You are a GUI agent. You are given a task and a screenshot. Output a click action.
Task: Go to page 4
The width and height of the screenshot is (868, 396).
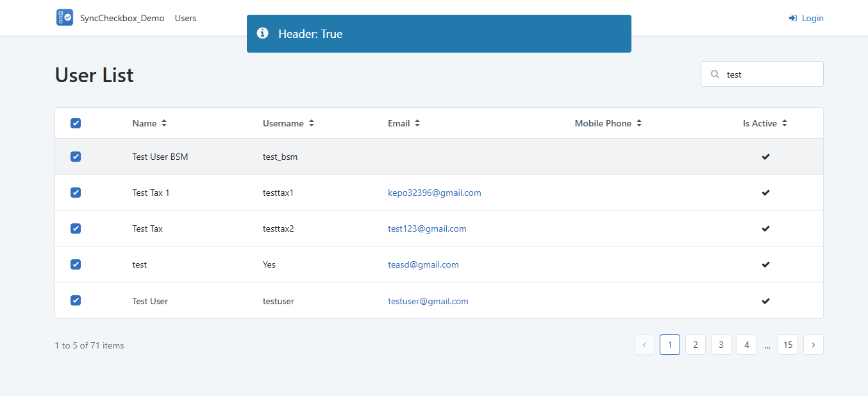tap(747, 345)
